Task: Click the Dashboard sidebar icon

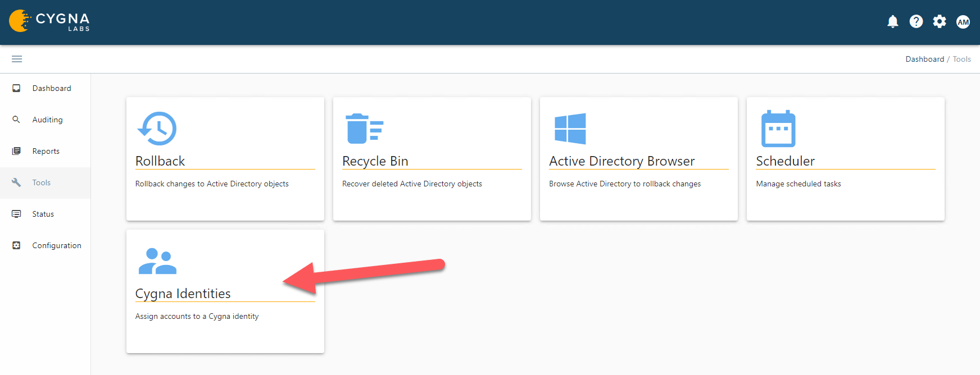Action: point(16,88)
